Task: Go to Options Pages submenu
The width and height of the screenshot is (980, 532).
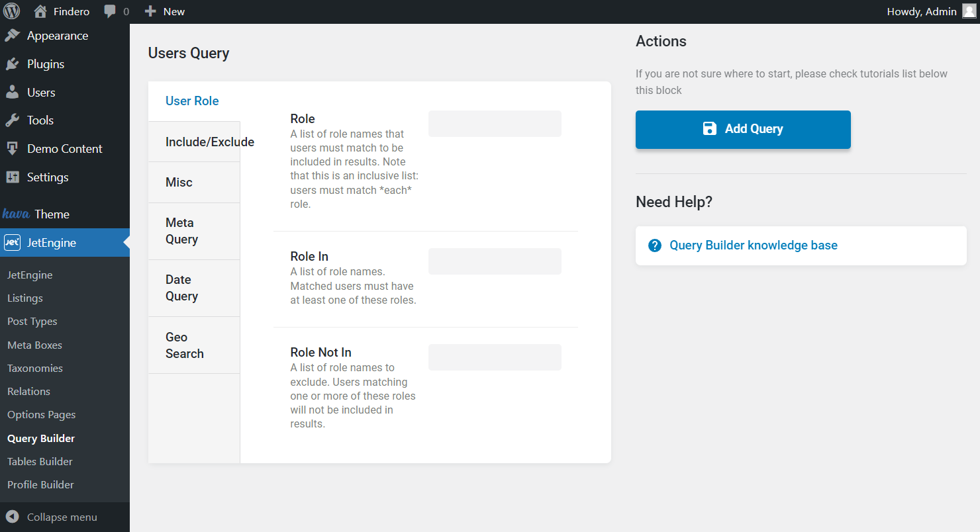Action: (x=42, y=415)
